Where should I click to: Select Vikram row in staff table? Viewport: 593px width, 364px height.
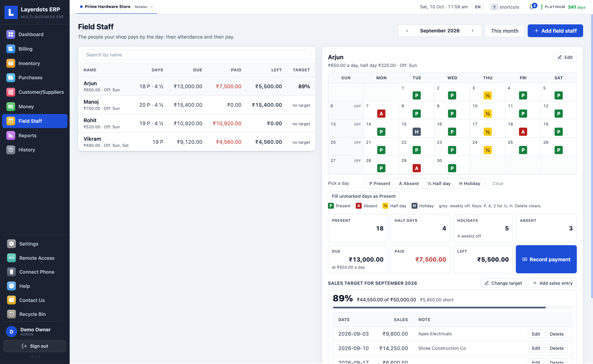tap(197, 142)
